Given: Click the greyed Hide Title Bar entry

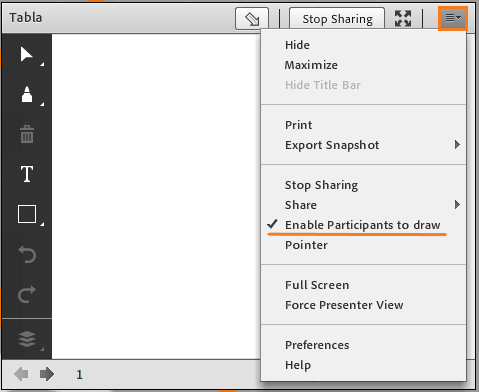Looking at the screenshot, I should (363, 85).
